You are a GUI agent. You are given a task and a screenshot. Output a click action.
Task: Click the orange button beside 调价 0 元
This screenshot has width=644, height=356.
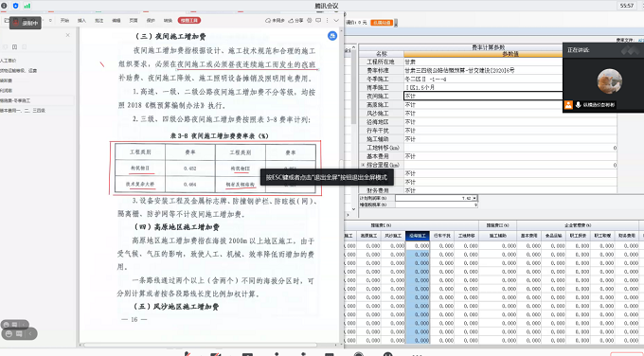tap(382, 23)
